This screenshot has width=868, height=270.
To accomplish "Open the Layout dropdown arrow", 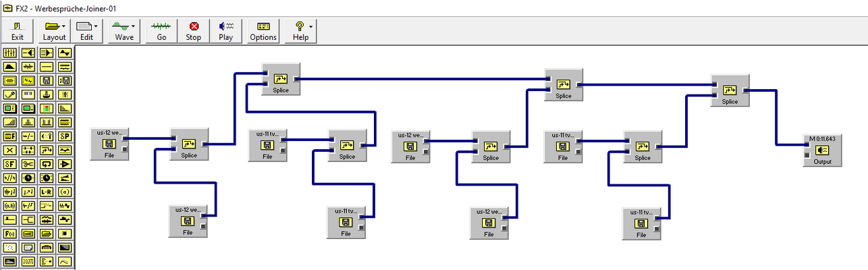I will pos(63,26).
